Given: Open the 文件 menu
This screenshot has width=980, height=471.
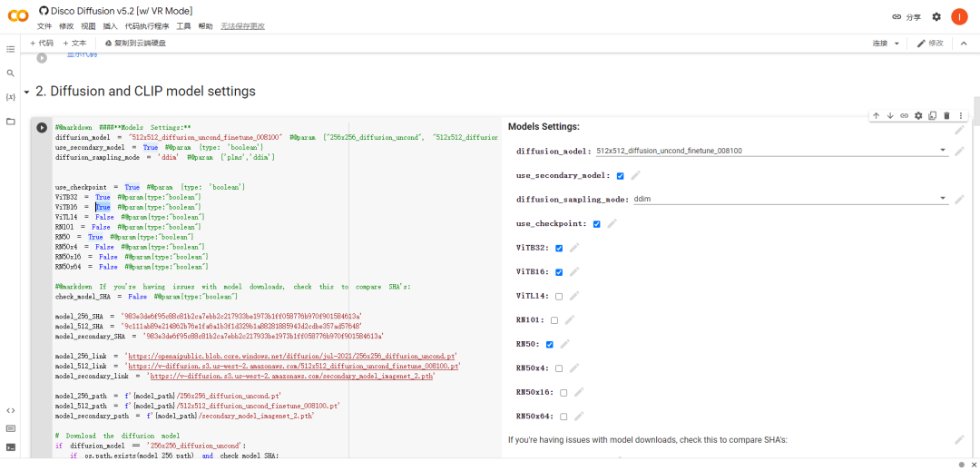Looking at the screenshot, I should coord(44,26).
